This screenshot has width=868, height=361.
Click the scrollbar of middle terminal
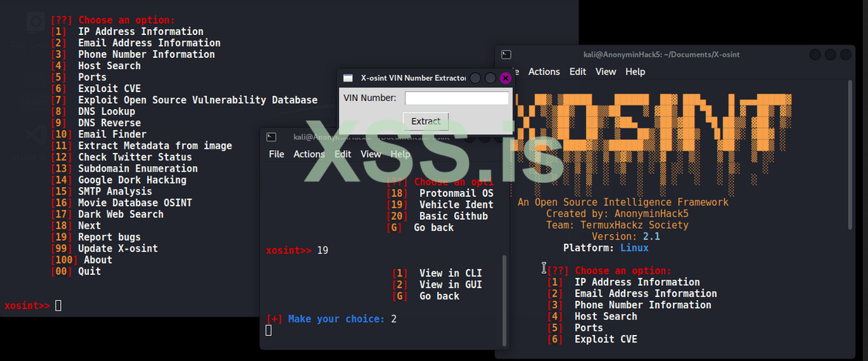[504, 299]
